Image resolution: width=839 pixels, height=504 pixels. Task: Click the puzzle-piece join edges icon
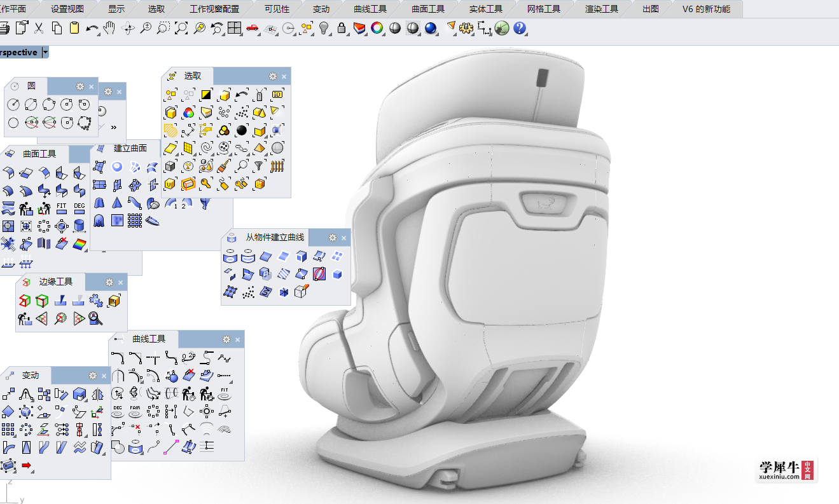click(x=96, y=301)
